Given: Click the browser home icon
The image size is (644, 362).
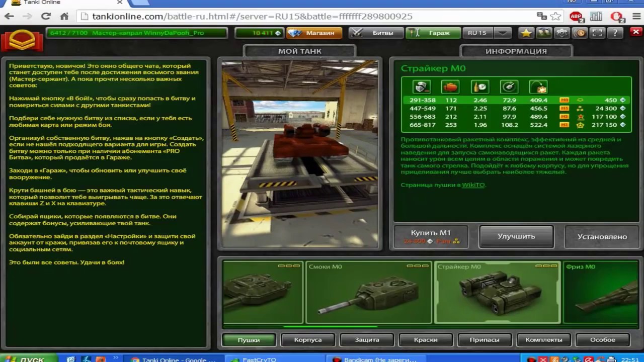Looking at the screenshot, I should (64, 16).
